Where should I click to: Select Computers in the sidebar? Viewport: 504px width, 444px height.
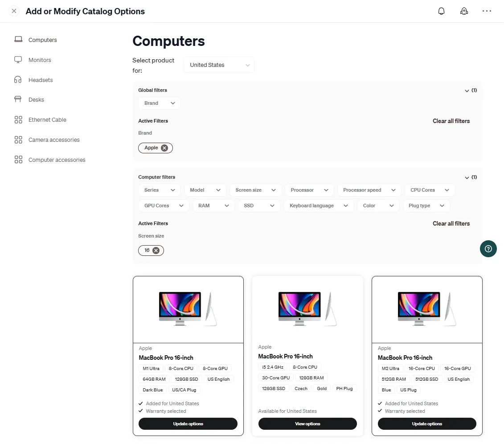click(x=42, y=40)
